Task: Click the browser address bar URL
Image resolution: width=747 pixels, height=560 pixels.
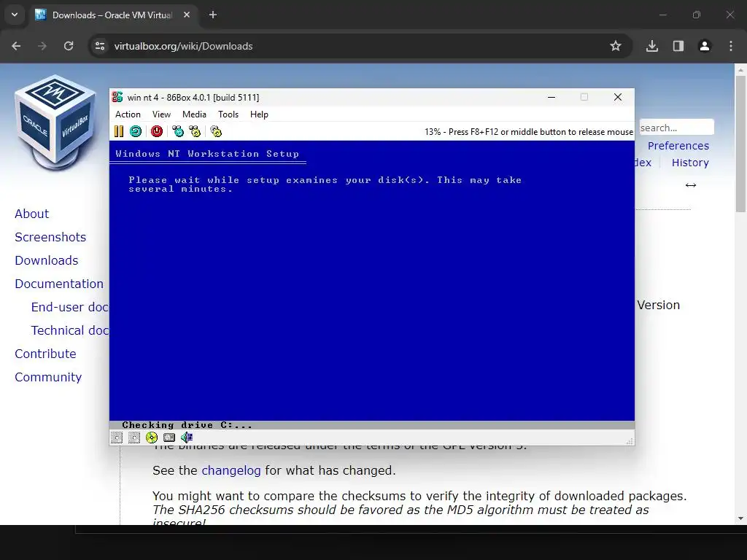Action: pos(183,46)
